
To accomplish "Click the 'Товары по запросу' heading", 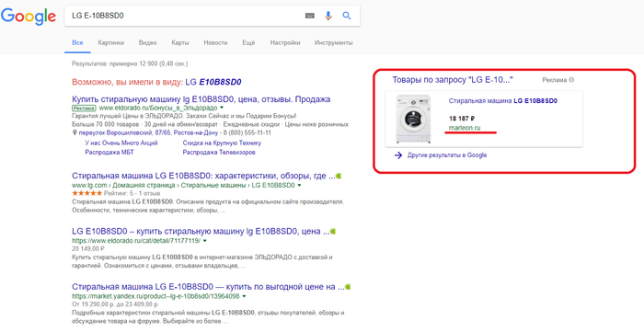I will tap(453, 80).
